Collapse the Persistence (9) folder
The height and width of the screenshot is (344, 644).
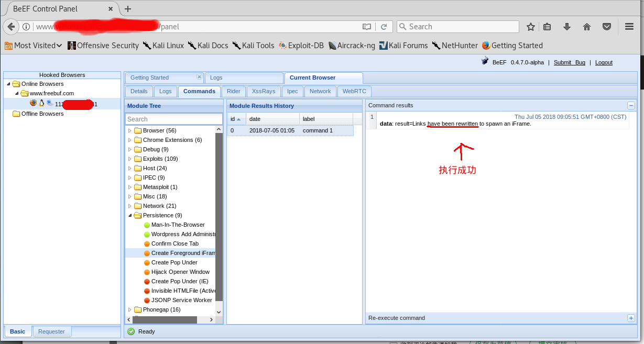(130, 215)
